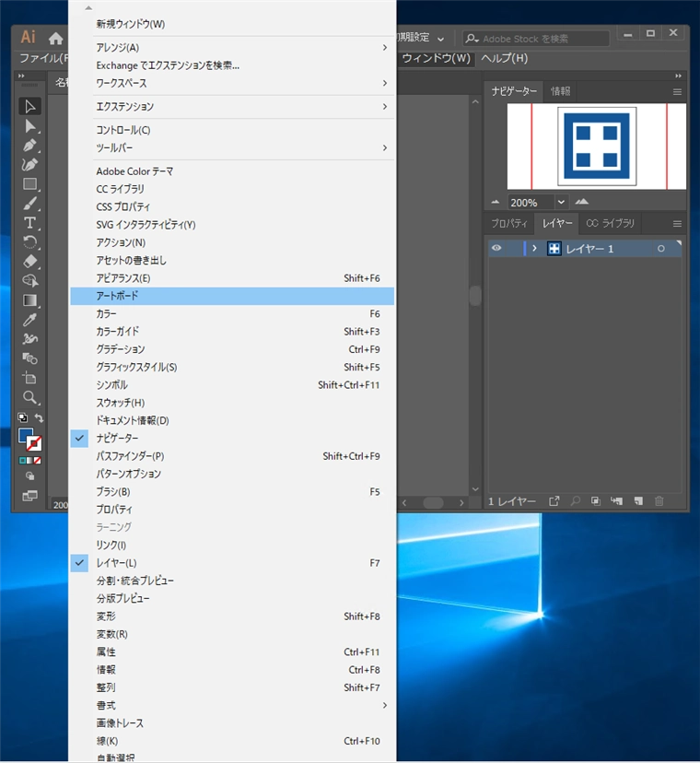Select the Paintbrush tool

pos(30,204)
